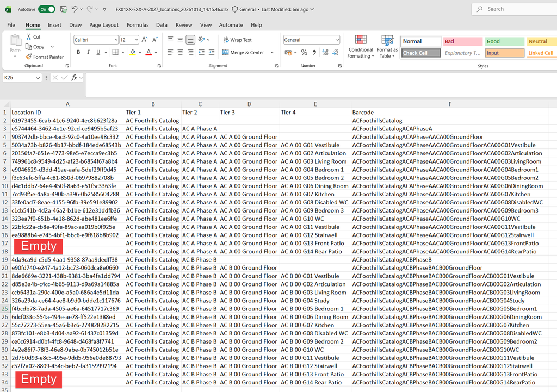
Task: Click the Undo arrow icon
Action: (74, 9)
